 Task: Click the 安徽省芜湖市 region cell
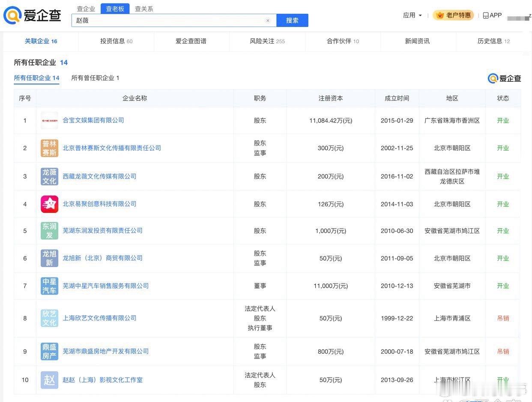[x=452, y=286]
